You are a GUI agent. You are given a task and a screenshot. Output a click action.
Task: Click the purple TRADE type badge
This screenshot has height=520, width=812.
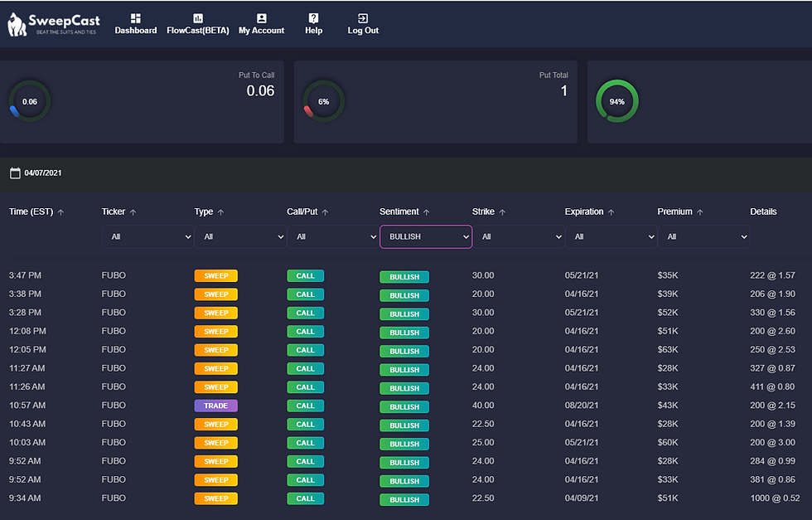pos(215,406)
